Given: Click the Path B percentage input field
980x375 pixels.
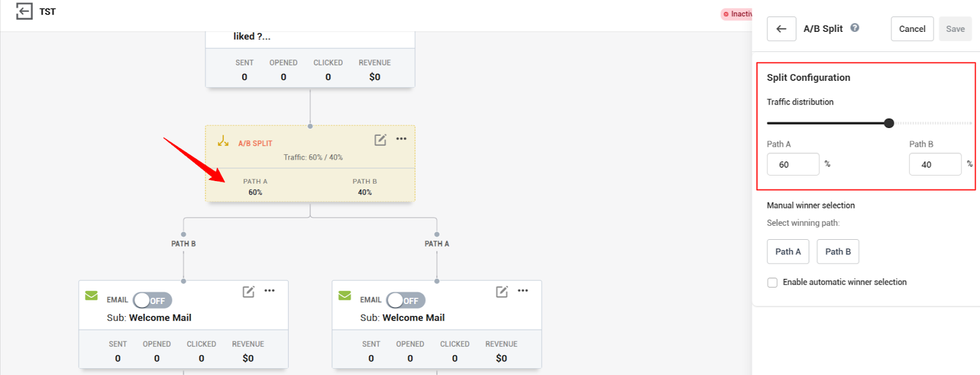Looking at the screenshot, I should [x=935, y=165].
